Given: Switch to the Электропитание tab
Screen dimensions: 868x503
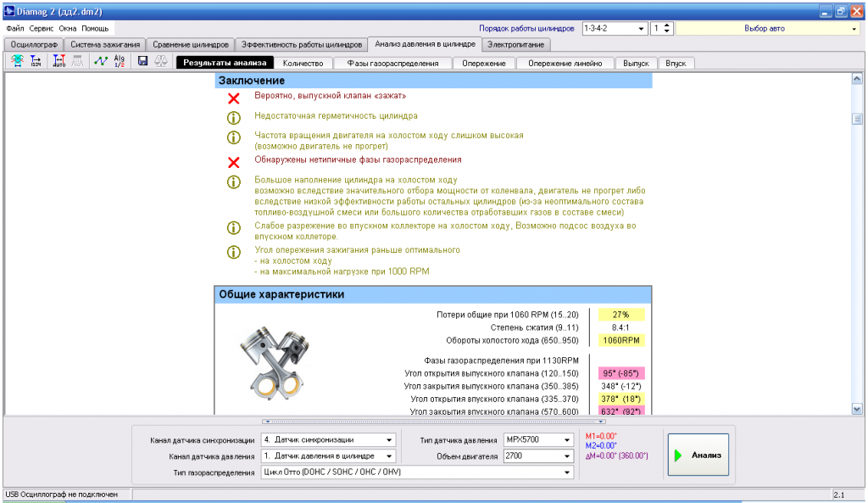Looking at the screenshot, I should tap(516, 44).
